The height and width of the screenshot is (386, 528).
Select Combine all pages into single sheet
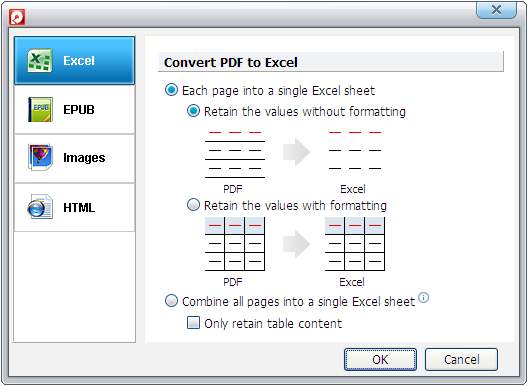[290, 301]
